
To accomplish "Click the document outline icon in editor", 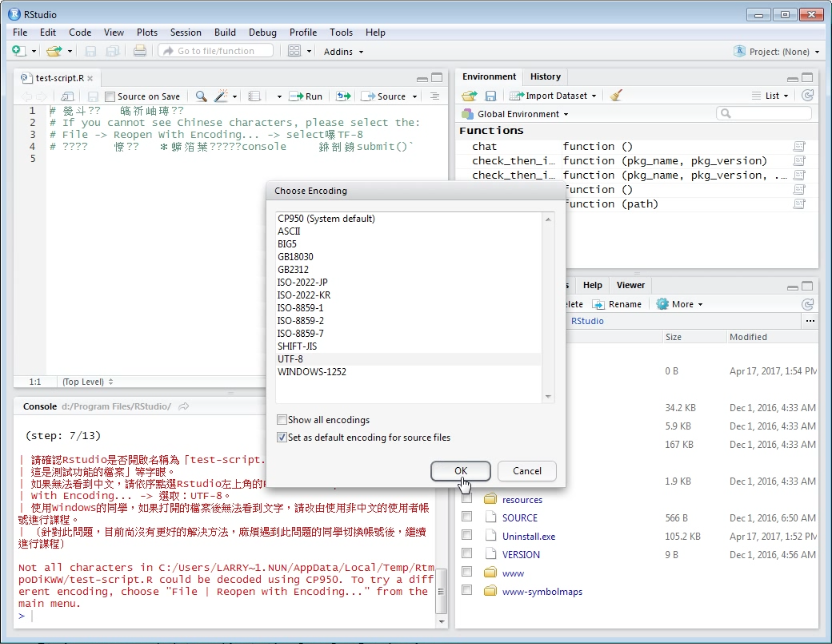I will [x=435, y=97].
